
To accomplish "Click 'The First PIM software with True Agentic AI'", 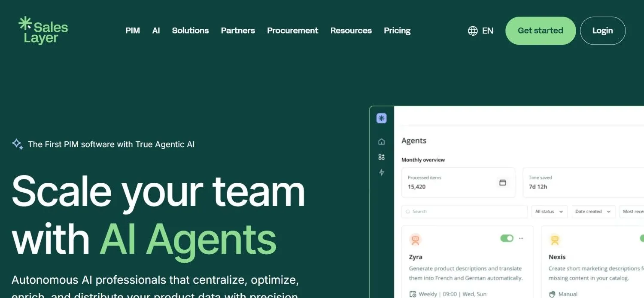I will [111, 144].
